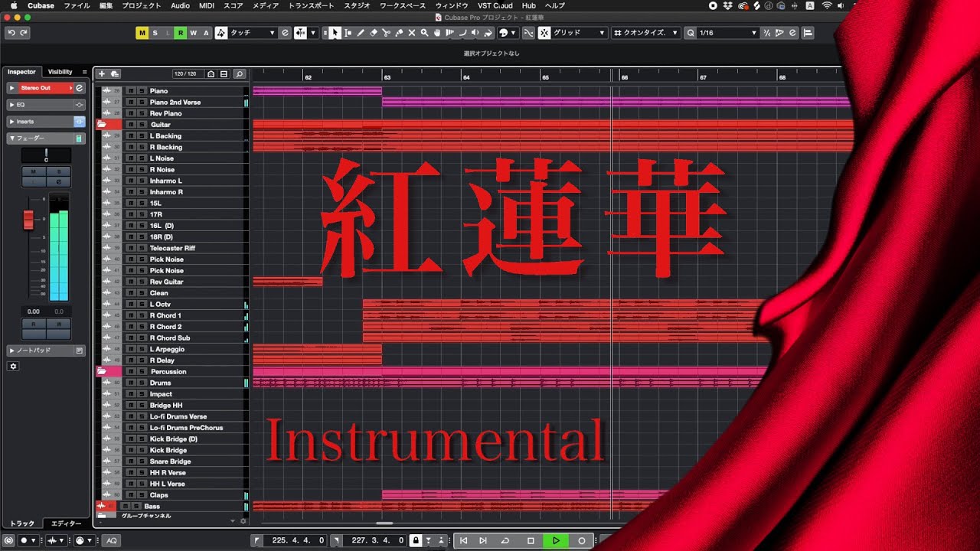Select the Draw pencil tool
The height and width of the screenshot is (551, 980).
361,33
